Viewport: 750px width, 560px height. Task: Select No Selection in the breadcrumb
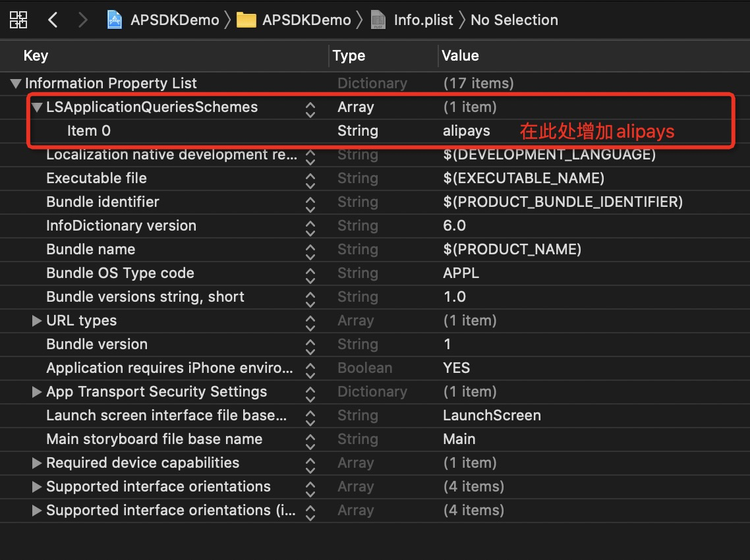[514, 20]
